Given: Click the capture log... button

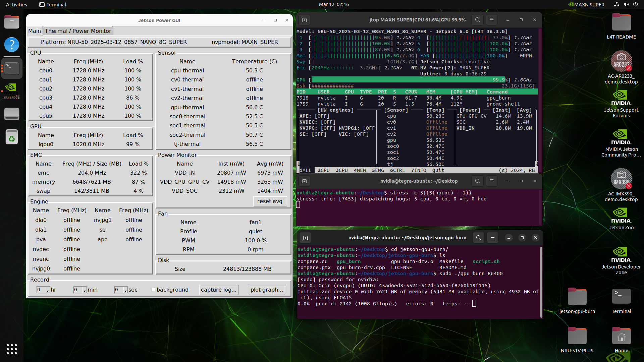Looking at the screenshot, I should (219, 290).
